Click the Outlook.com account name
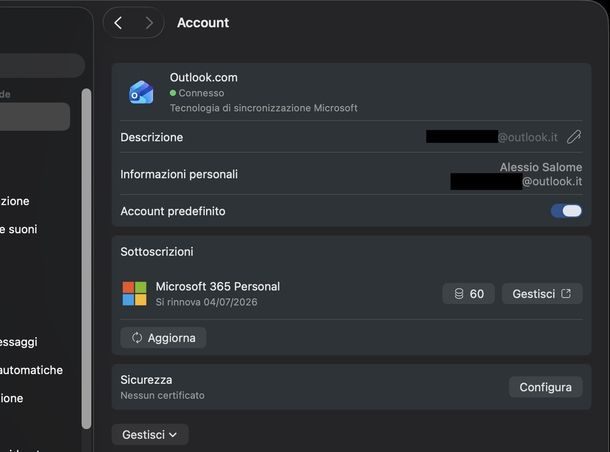Viewport: 610px width, 452px height. [x=203, y=77]
